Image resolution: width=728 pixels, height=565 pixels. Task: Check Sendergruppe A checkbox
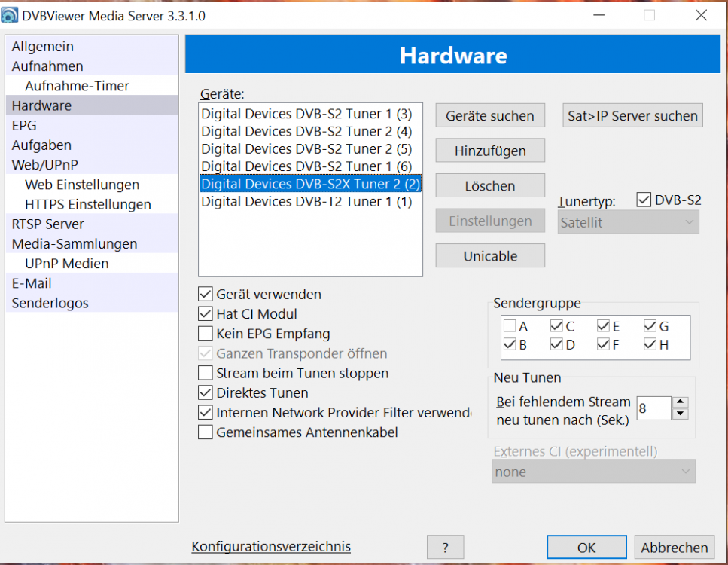click(510, 326)
